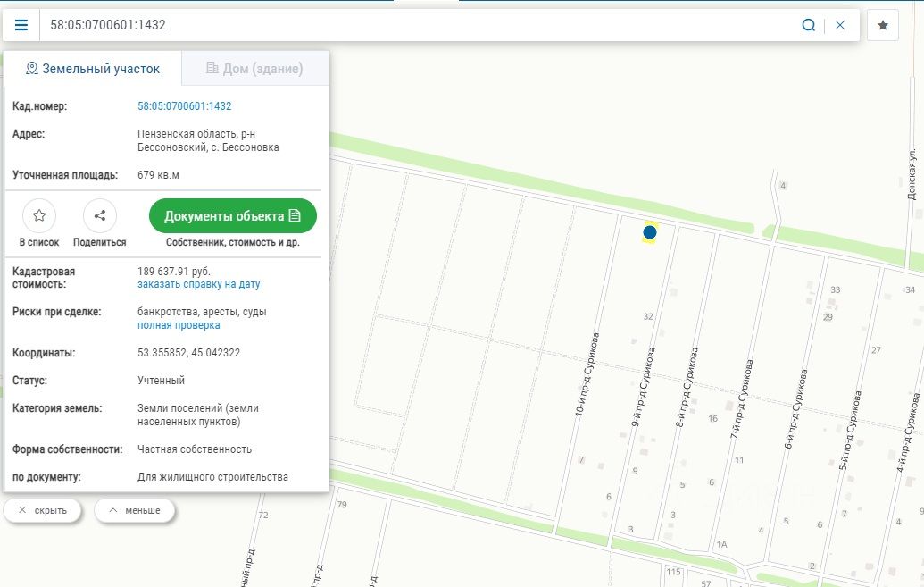This screenshot has width=924, height=587.
Task: Open the полная проверка link
Action: click(179, 325)
